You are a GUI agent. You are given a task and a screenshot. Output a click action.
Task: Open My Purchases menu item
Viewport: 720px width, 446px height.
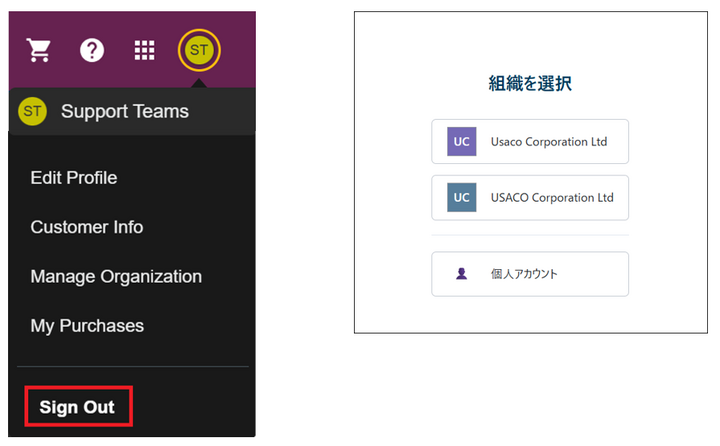[x=87, y=326]
